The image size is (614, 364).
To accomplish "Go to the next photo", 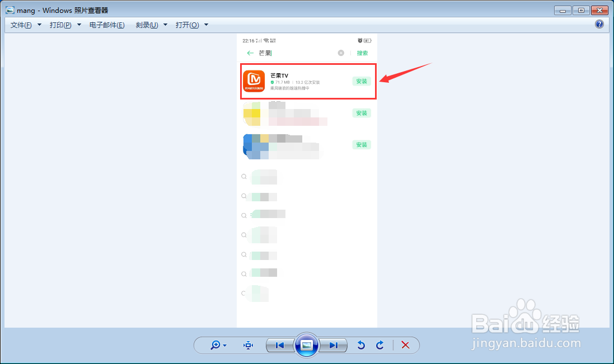I will [333, 345].
